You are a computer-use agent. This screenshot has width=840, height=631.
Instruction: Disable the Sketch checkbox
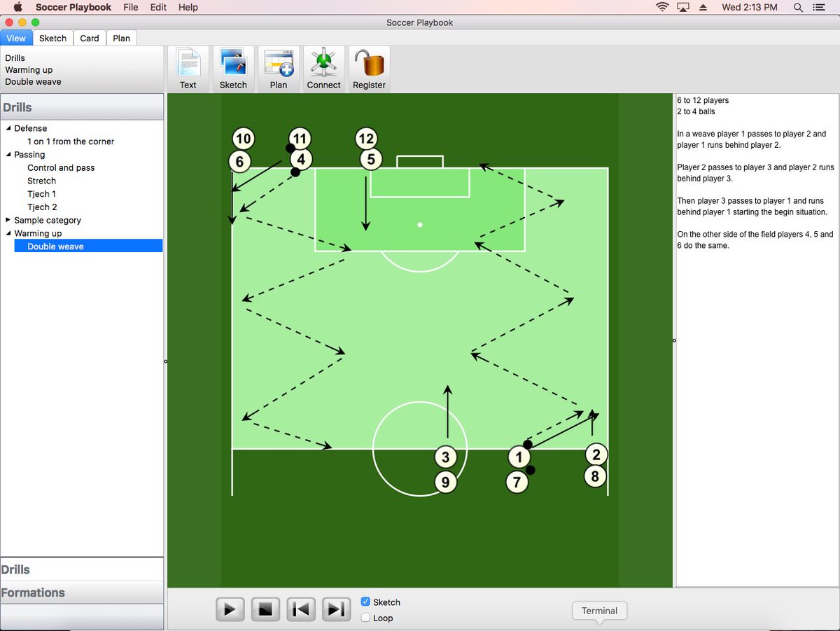pyautogui.click(x=365, y=602)
